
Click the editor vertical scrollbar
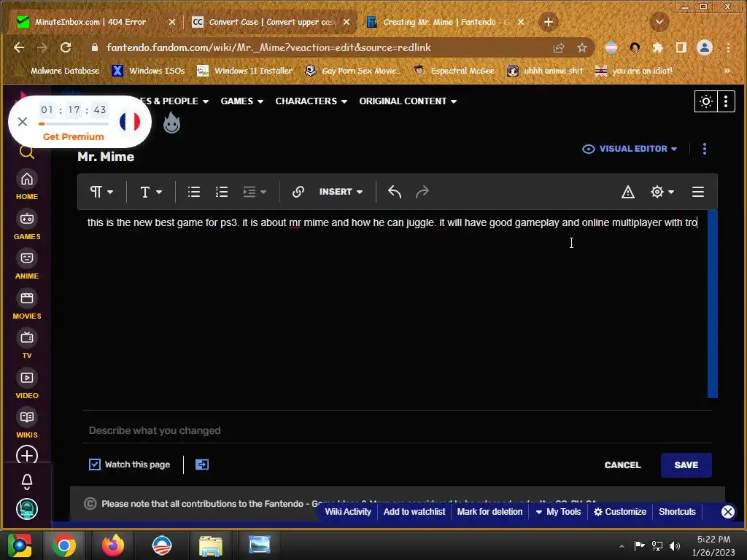(713, 304)
